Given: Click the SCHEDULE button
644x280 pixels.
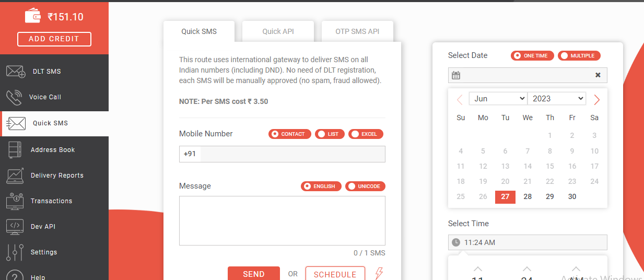Looking at the screenshot, I should pos(335,274).
